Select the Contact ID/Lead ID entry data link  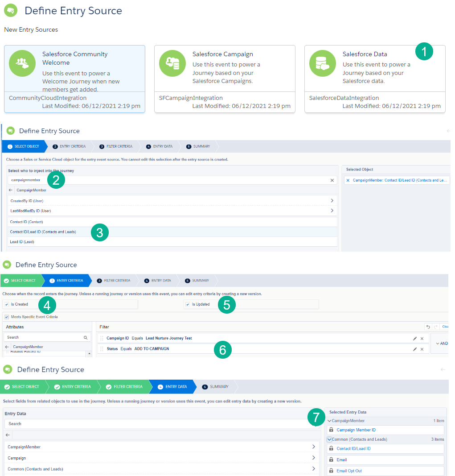tap(353, 448)
